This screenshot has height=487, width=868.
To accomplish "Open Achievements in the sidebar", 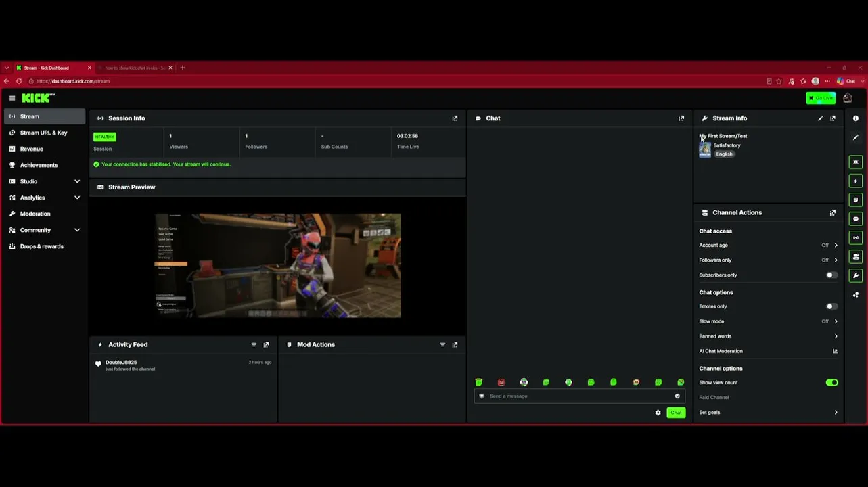I will tap(44, 165).
